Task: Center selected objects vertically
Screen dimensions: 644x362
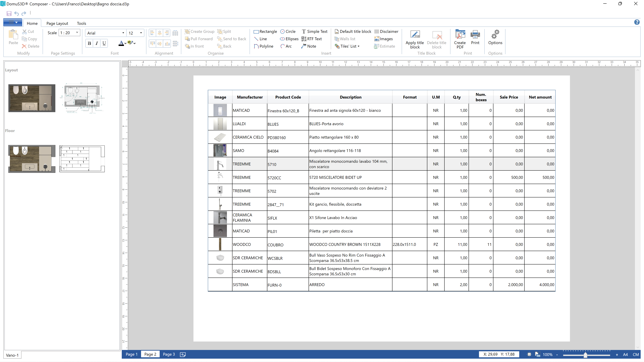Action: [159, 43]
